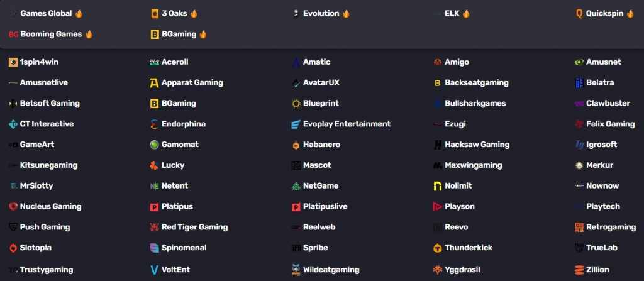Click the Booming Games BG logo

tap(13, 35)
